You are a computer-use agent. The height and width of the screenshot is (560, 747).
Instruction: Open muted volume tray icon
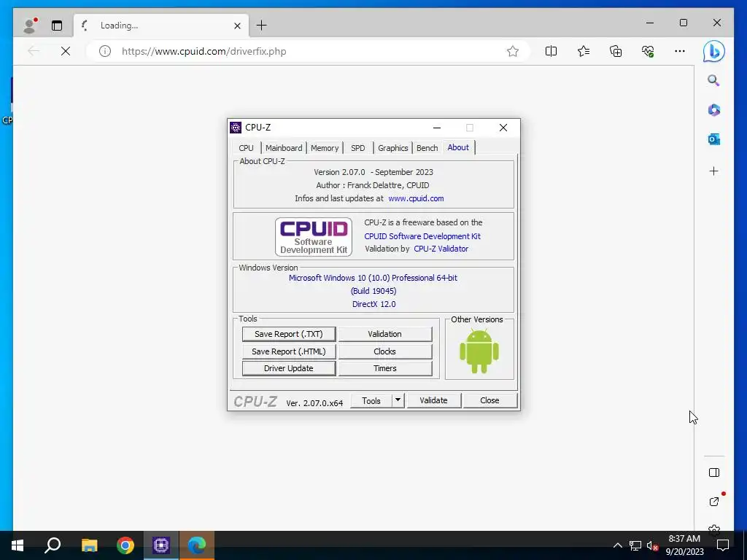tap(651, 545)
